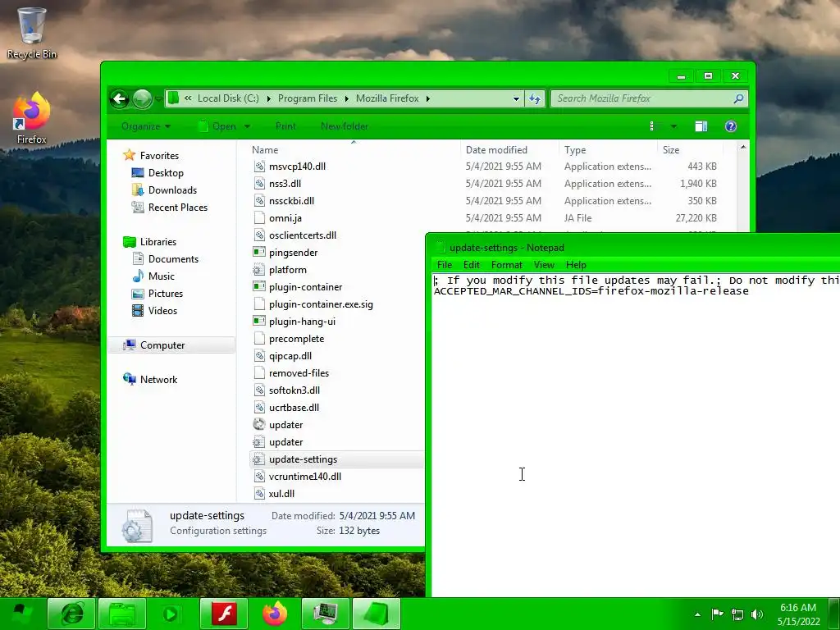Go back in Explorer navigation

(x=120, y=98)
